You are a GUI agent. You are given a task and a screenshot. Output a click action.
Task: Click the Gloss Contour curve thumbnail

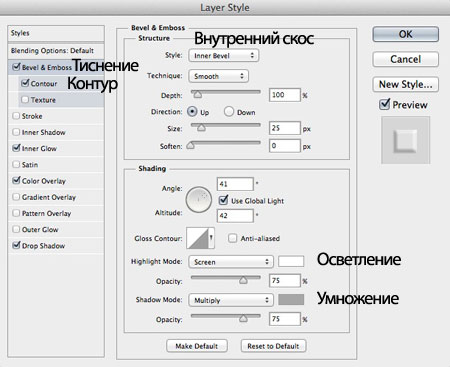point(197,238)
